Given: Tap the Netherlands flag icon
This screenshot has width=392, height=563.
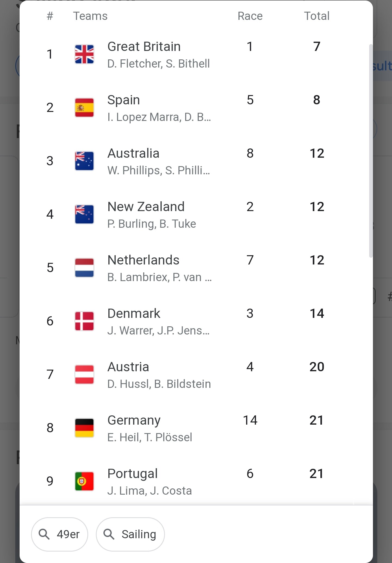Looking at the screenshot, I should click(x=84, y=268).
